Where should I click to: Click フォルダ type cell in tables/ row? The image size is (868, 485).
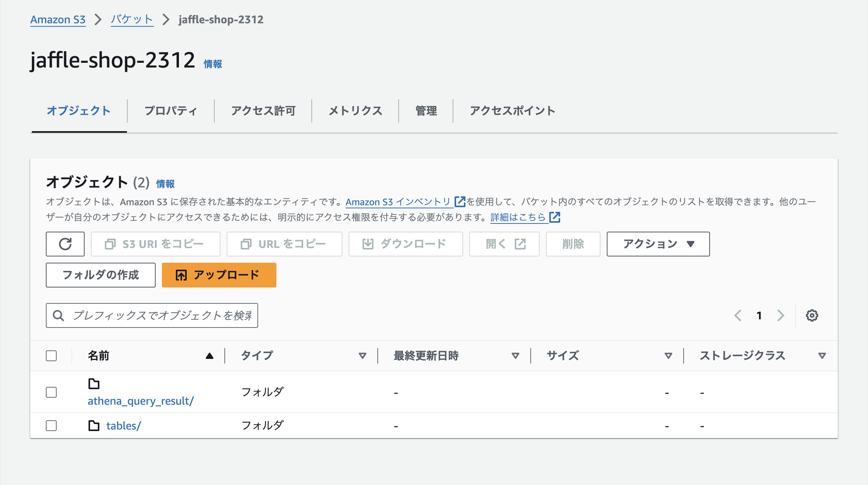[263, 426]
